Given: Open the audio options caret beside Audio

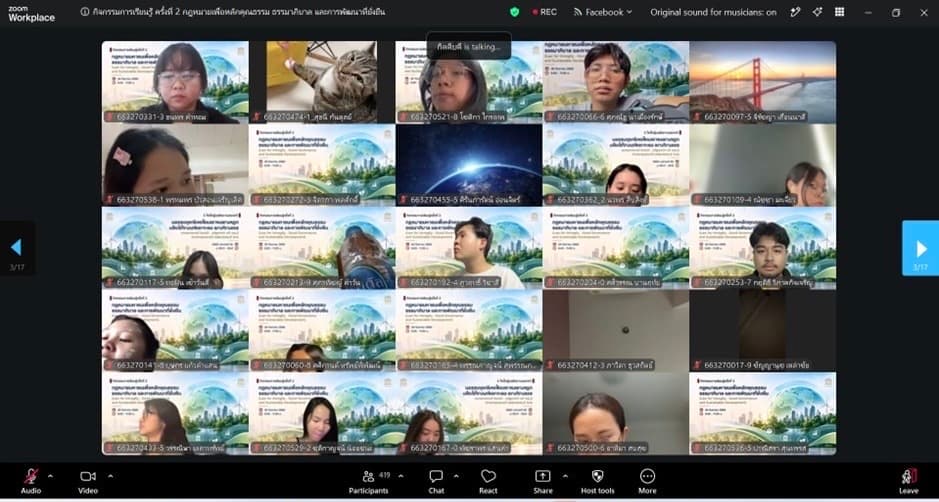Looking at the screenshot, I should click(50, 476).
